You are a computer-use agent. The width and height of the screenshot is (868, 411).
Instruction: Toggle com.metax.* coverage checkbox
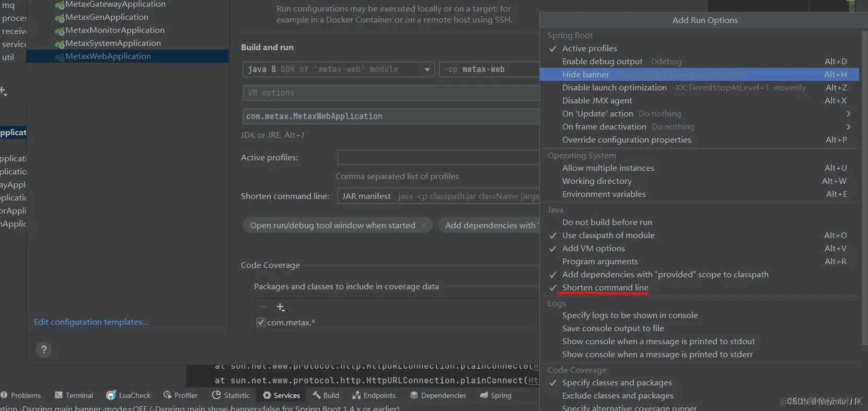tap(261, 322)
